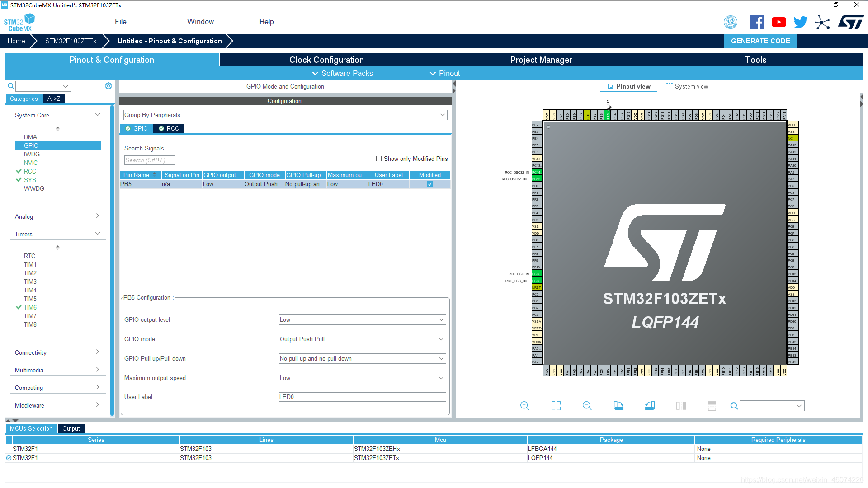Open the GPIO mode dropdown
Image resolution: width=868 pixels, height=488 pixels.
pos(362,339)
